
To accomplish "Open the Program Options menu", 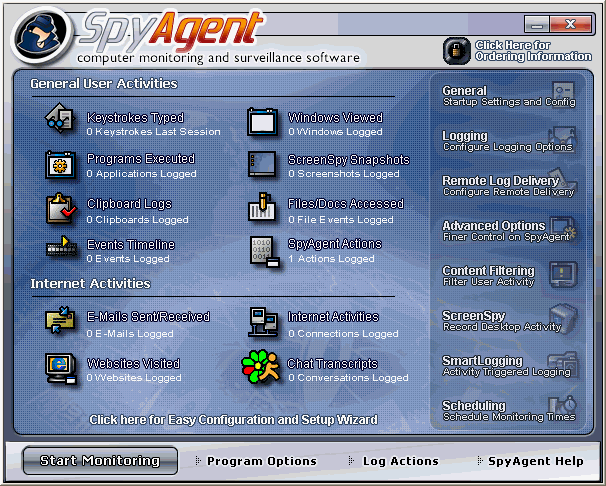I will 261,461.
